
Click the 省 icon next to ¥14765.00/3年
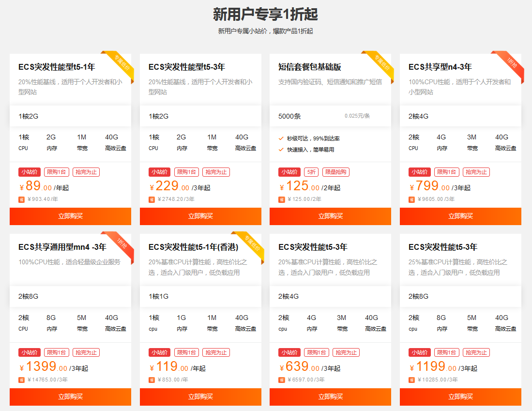click(21, 380)
